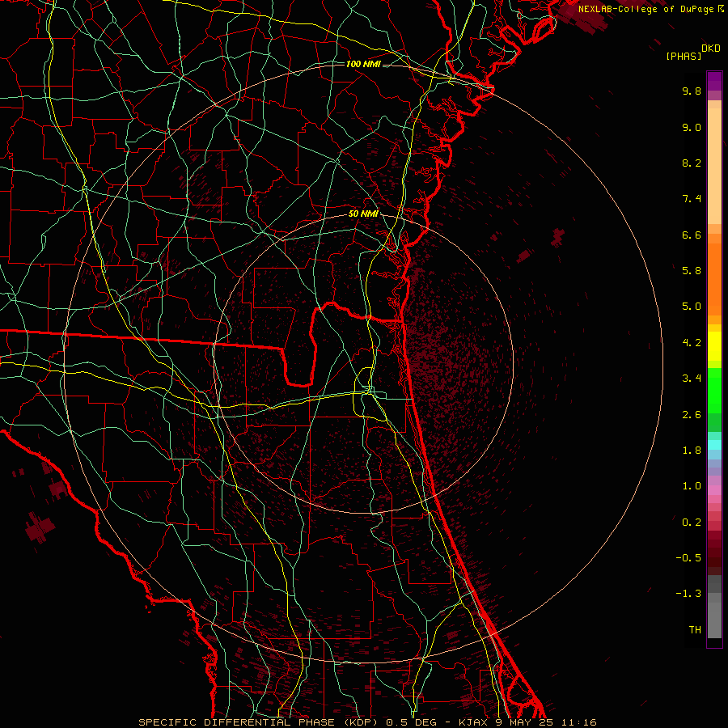728x728 pixels.
Task: Click the -0.5 scale value
Action: click(688, 558)
